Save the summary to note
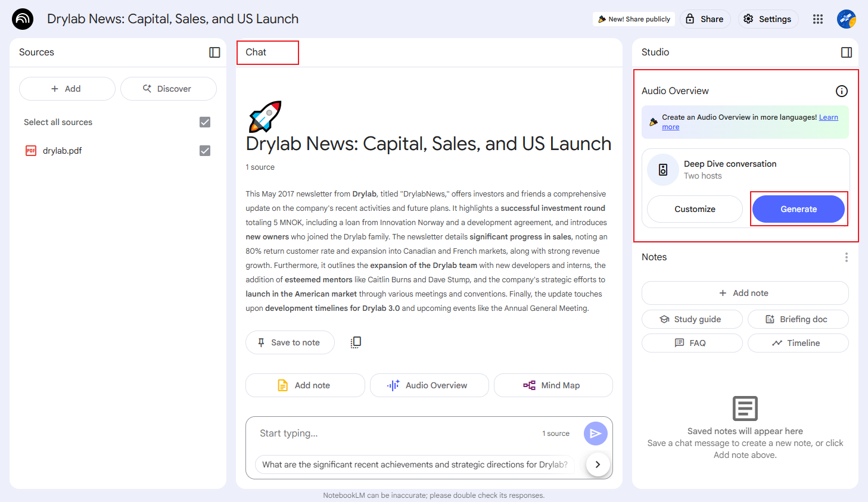Image resolution: width=868 pixels, height=502 pixels. pyautogui.click(x=290, y=342)
